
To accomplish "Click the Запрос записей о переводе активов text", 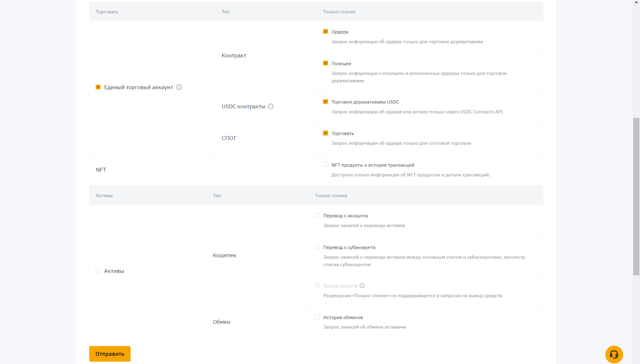I will [364, 225].
